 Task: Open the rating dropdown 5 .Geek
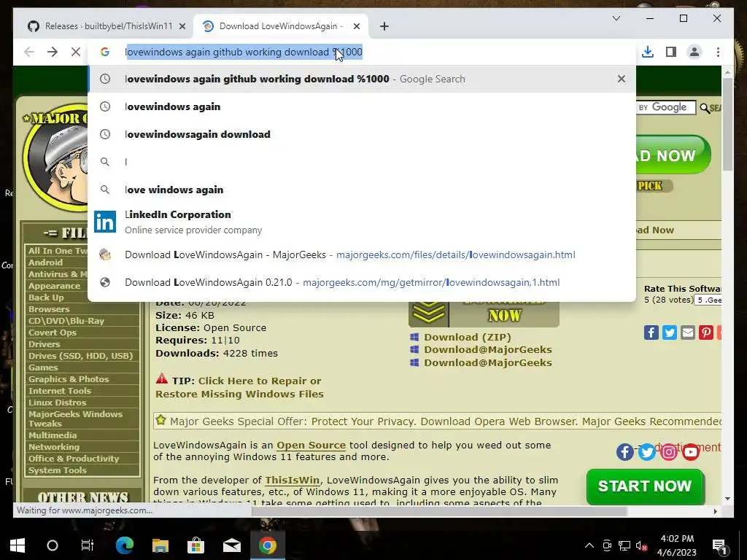708,300
